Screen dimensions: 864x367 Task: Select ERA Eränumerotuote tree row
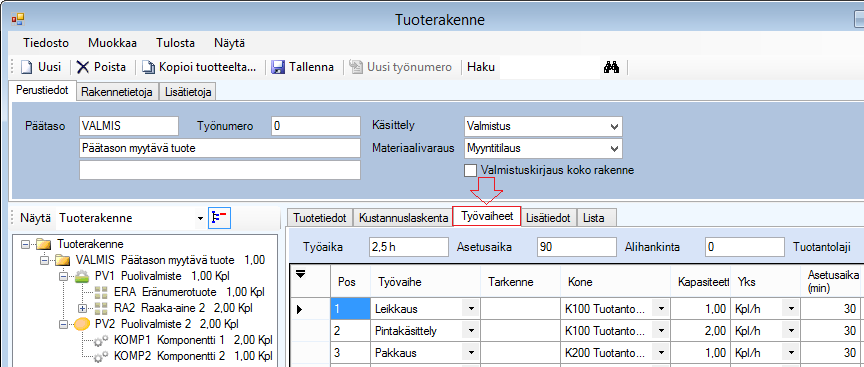190,292
